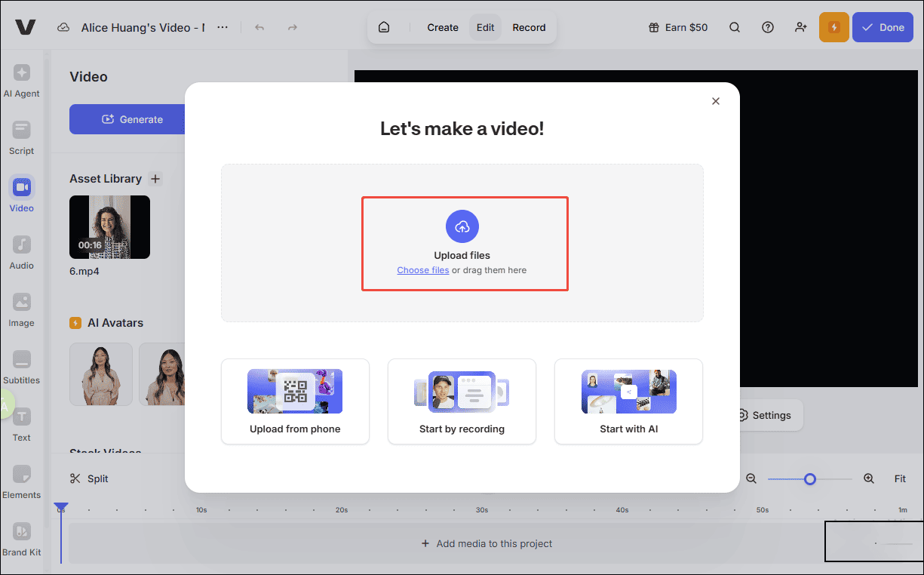Open the help menu question mark
Screen dimensions: 924x575
click(768, 27)
